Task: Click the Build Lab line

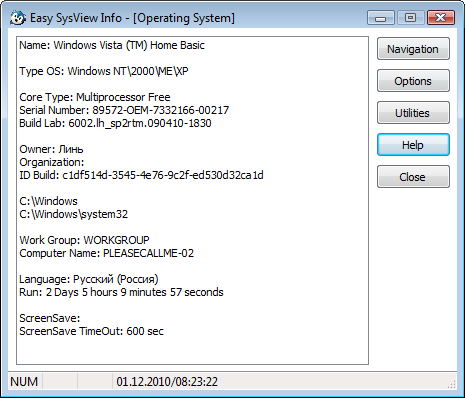Action: pyautogui.click(x=115, y=123)
